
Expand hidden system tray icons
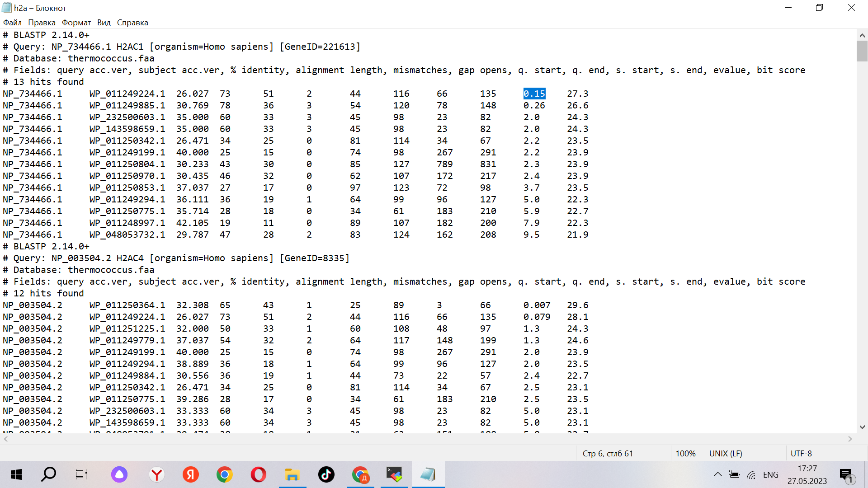(717, 474)
